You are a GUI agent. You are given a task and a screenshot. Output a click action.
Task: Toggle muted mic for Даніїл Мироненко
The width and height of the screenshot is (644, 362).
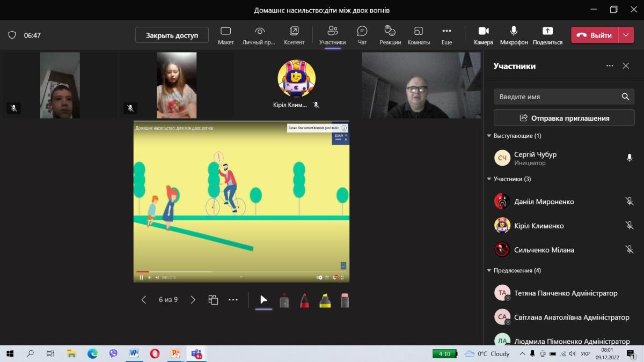[630, 202]
